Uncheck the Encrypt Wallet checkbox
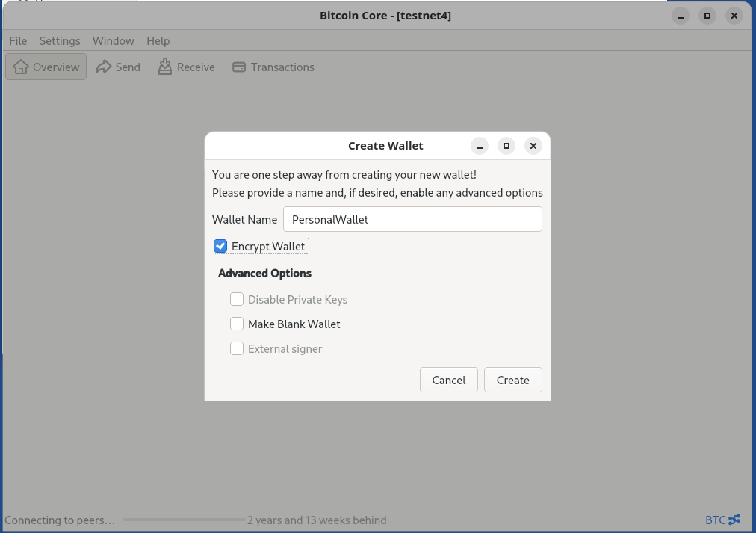Viewport: 756px width, 533px height. pos(220,246)
